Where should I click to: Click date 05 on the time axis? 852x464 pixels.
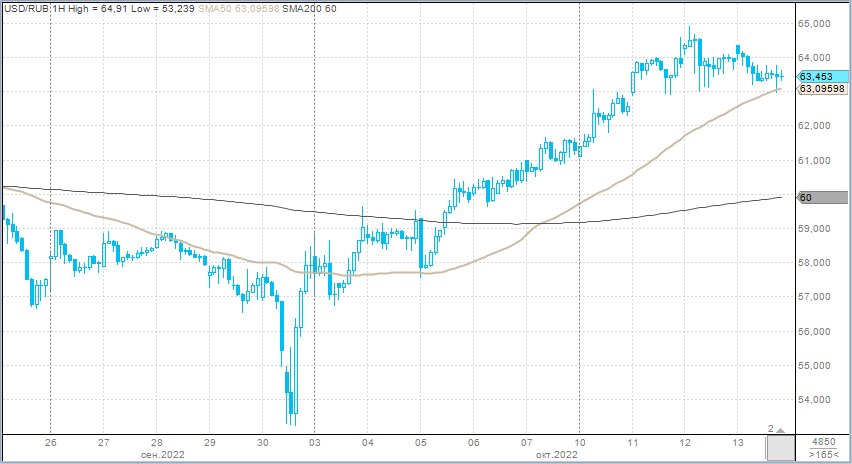[x=421, y=442]
